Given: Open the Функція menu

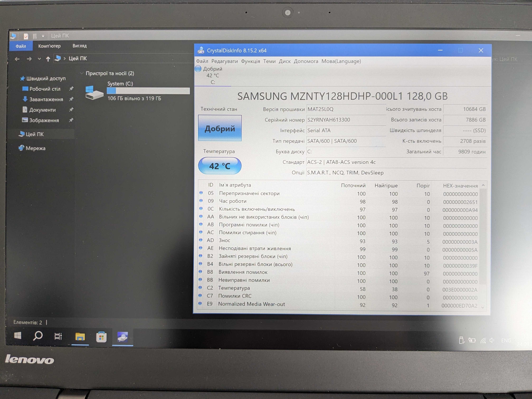Looking at the screenshot, I should click(x=250, y=61).
